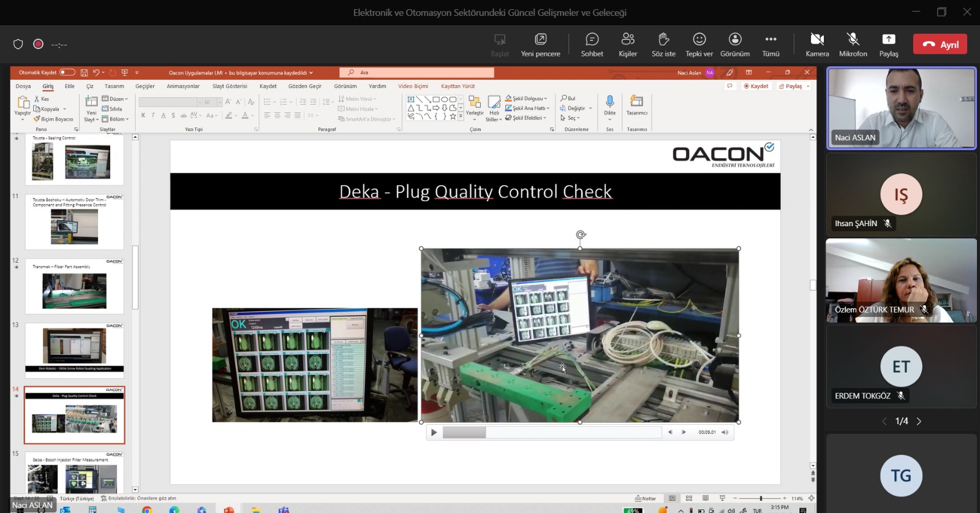This screenshot has height=513, width=980.
Task: Adjust the PowerPoint zoom slider
Action: (760, 498)
